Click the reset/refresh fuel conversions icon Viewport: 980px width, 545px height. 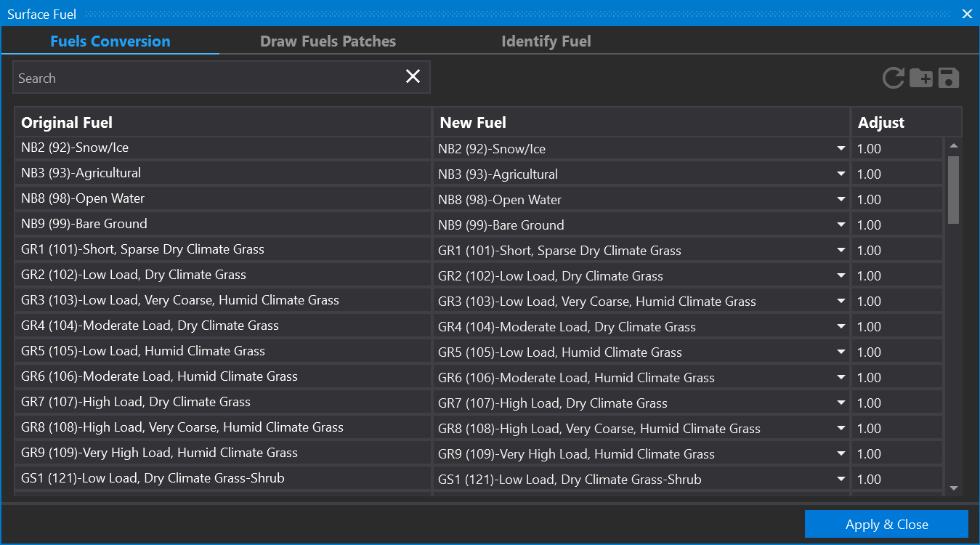(894, 78)
